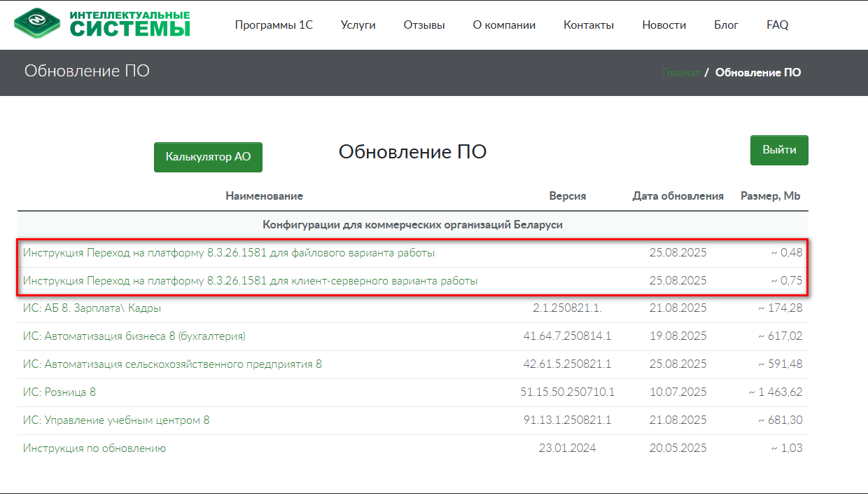Open the Услуги menu item
The width and height of the screenshot is (868, 494).
[x=358, y=25]
